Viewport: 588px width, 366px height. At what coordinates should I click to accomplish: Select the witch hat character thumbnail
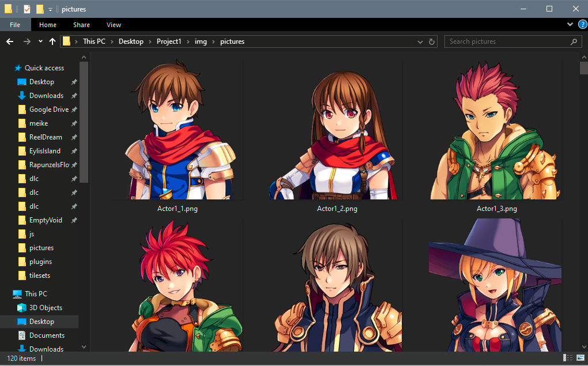(x=495, y=286)
